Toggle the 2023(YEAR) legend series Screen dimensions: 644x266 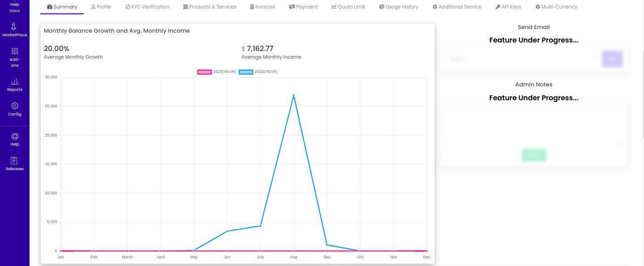coord(217,72)
